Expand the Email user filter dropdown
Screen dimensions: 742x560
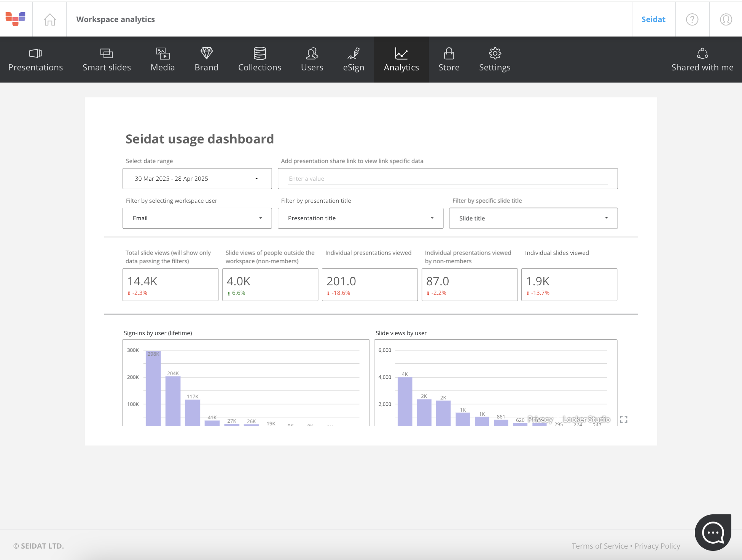click(197, 218)
